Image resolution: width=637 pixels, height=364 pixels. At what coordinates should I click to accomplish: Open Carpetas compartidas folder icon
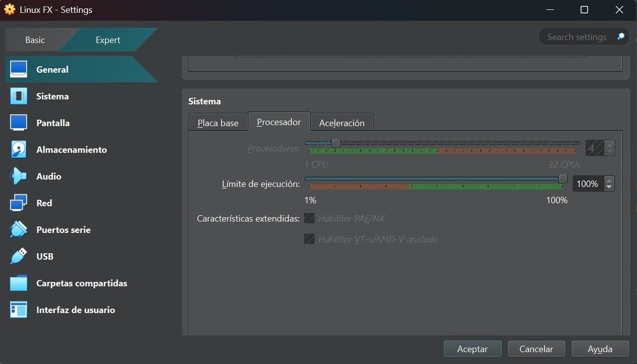(x=19, y=283)
